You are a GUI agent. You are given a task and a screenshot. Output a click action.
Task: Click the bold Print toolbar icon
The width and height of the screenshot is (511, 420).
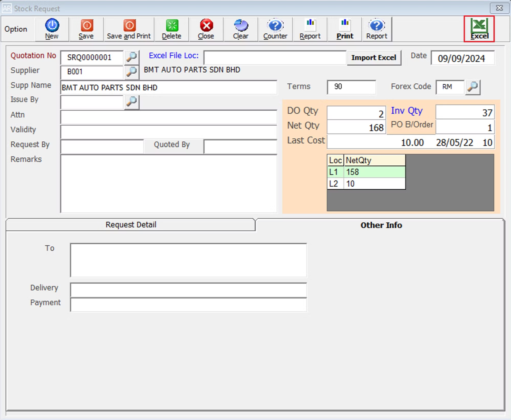[345, 29]
